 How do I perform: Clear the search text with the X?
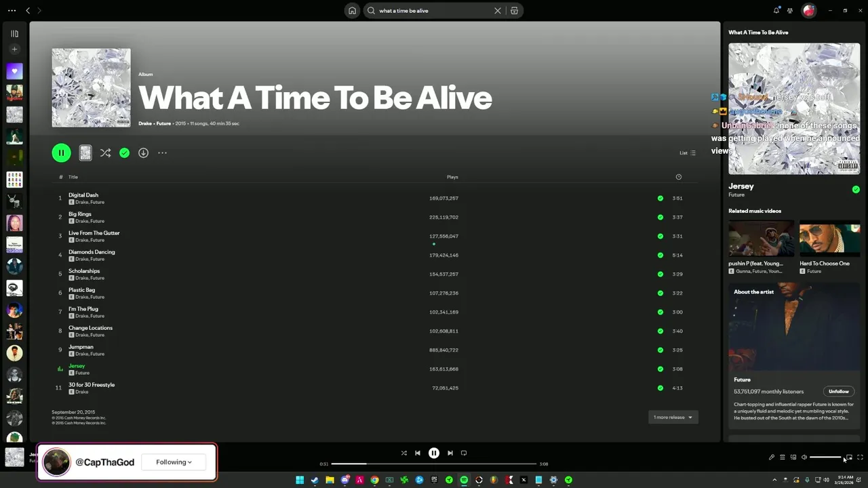[x=498, y=11]
